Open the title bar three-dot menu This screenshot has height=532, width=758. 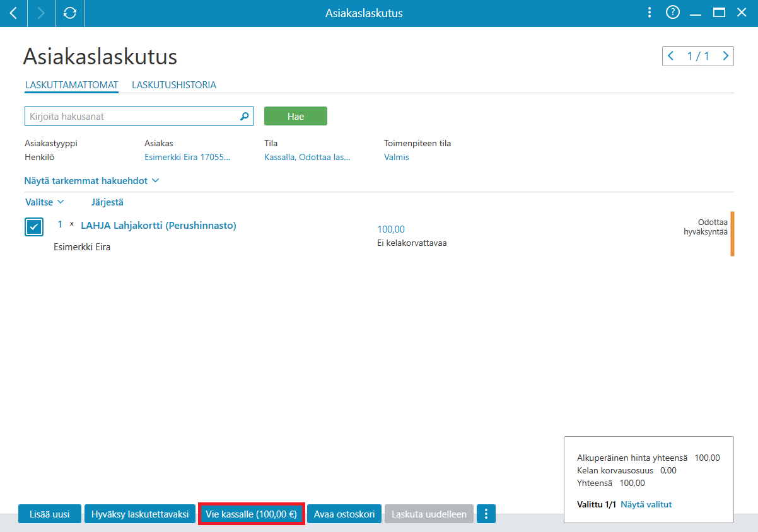coord(650,13)
